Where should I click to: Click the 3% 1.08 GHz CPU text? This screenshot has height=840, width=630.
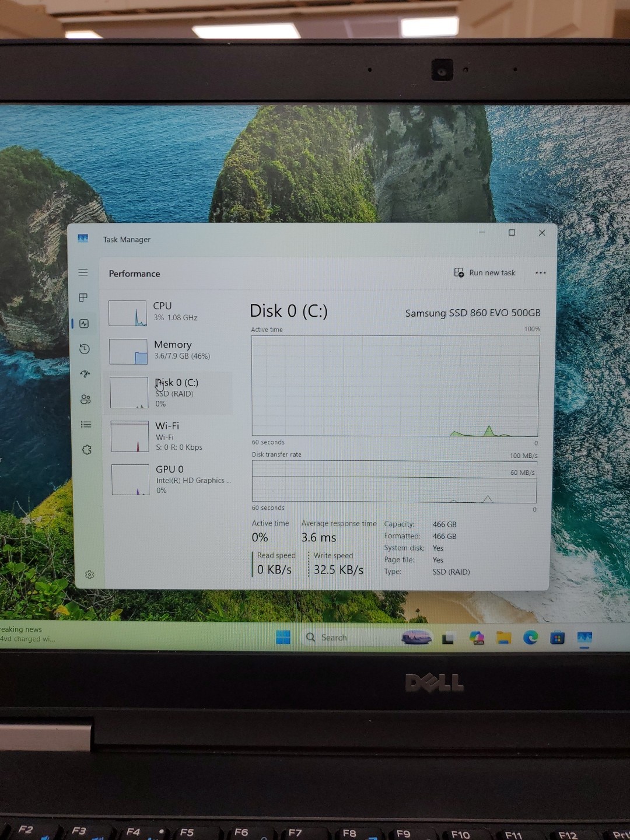(x=176, y=317)
